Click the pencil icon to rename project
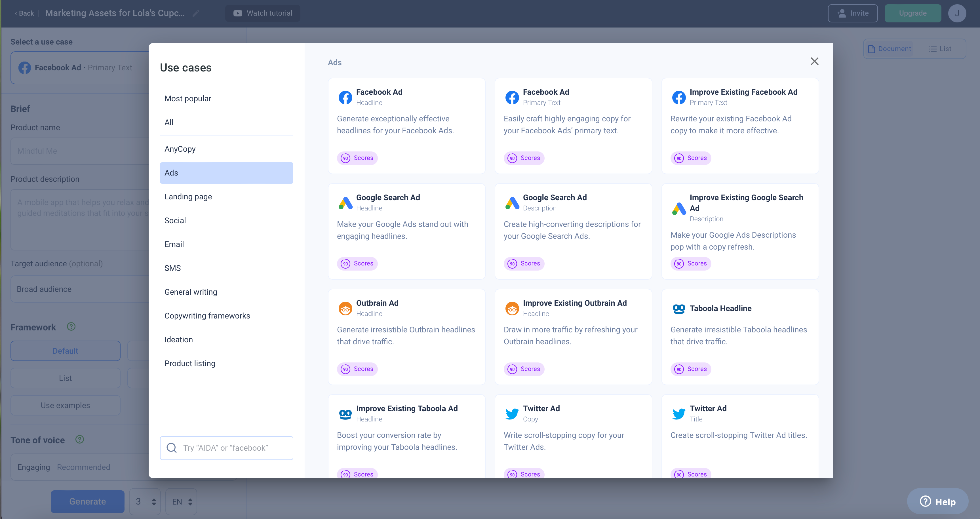The width and height of the screenshot is (980, 519). (x=196, y=13)
